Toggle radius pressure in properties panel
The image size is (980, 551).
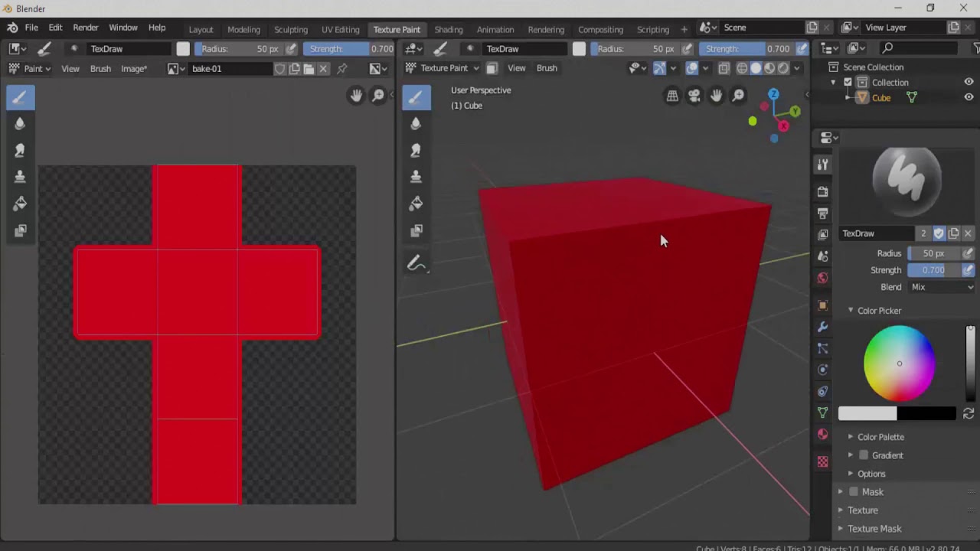pyautogui.click(x=968, y=253)
